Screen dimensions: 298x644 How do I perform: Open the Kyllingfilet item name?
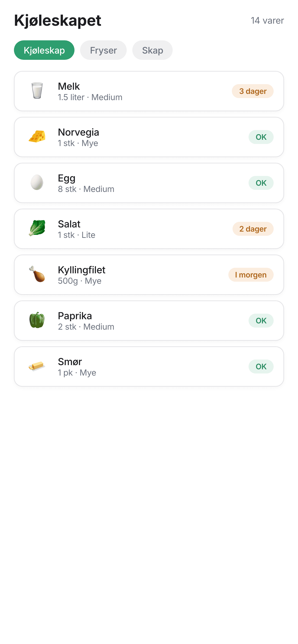click(x=81, y=270)
